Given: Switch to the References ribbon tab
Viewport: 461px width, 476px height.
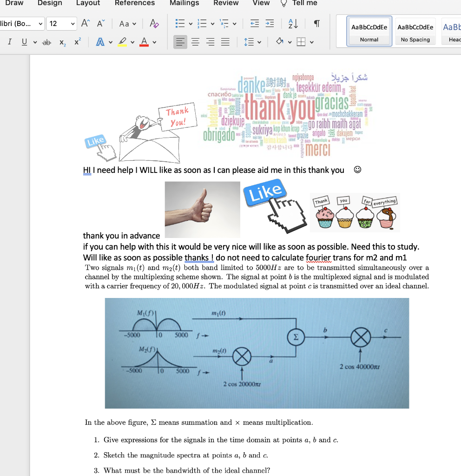Looking at the screenshot, I should coord(135,3).
